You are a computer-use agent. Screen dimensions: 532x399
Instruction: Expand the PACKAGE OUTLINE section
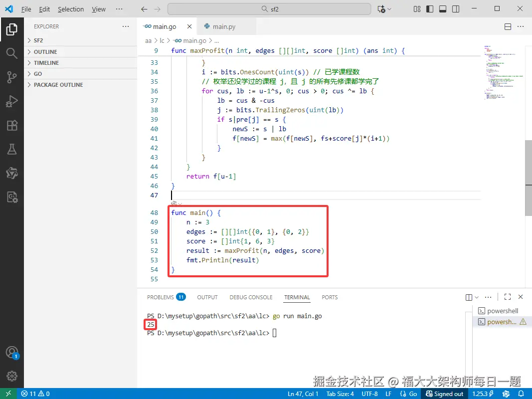click(58, 85)
